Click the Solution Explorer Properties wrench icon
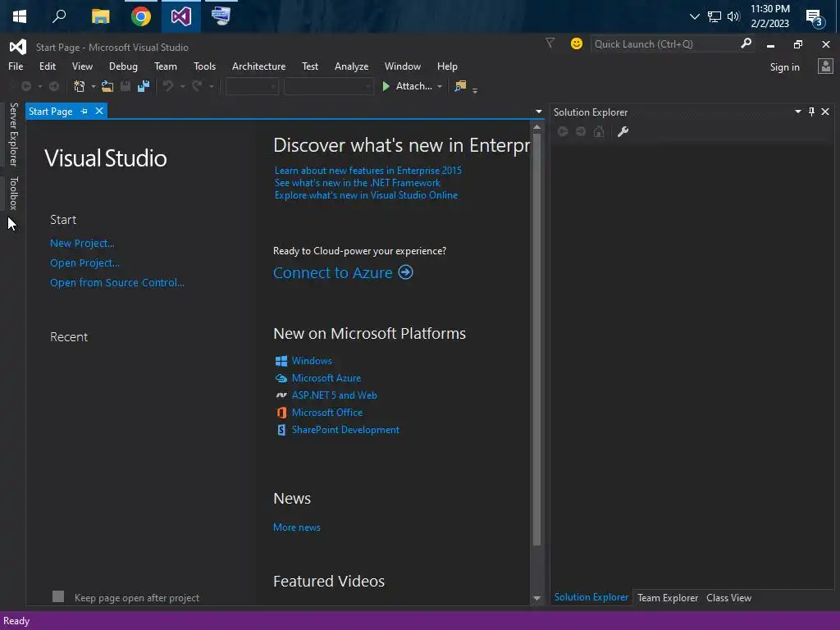840x630 pixels. 623,132
